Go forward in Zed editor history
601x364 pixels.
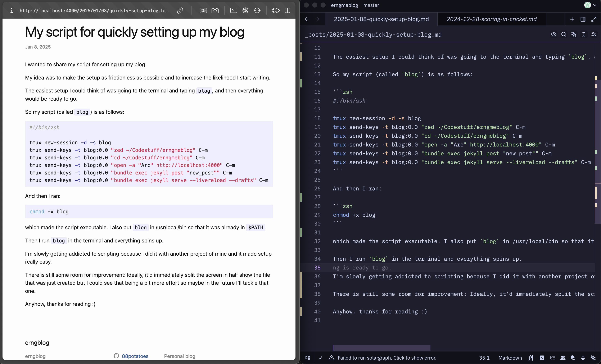tap(318, 19)
